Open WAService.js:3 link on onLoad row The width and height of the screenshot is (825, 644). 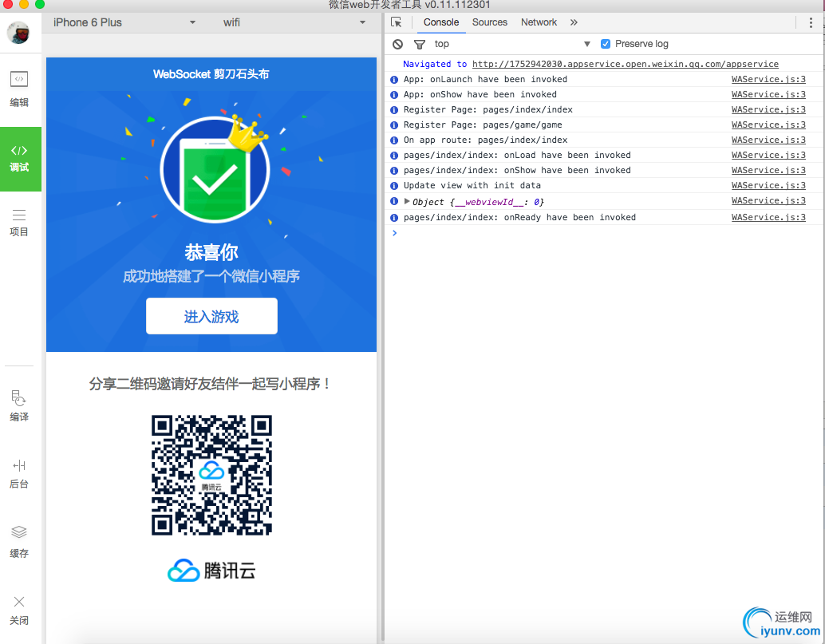tap(768, 155)
